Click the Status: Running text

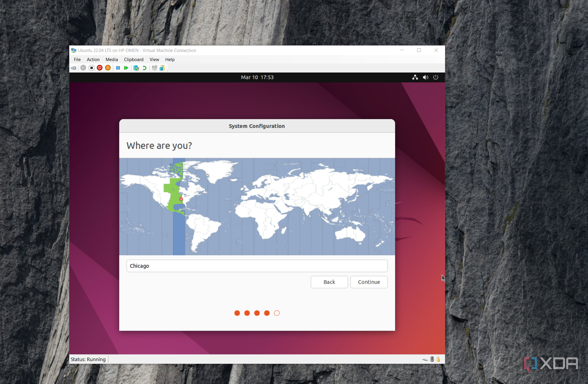point(88,359)
